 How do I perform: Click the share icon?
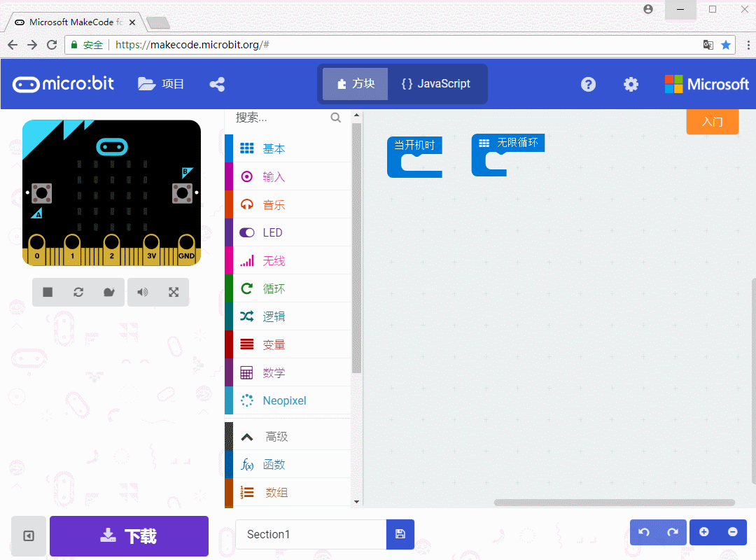point(217,85)
